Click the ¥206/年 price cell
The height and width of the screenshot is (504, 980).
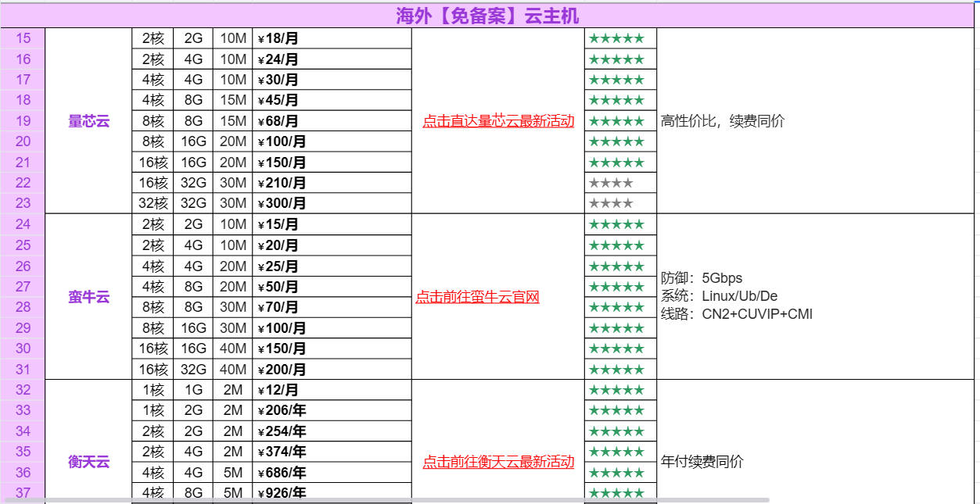pyautogui.click(x=332, y=410)
